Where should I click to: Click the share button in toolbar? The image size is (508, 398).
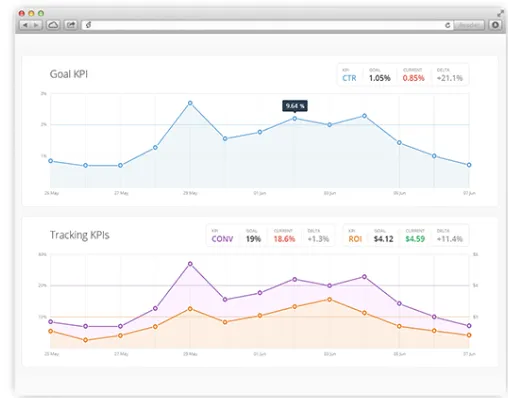[71, 25]
